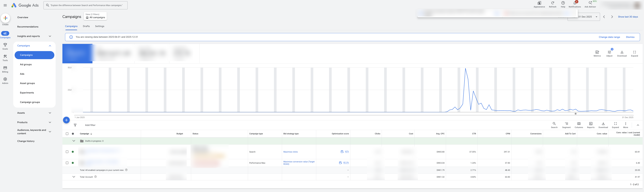The width and height of the screenshot is (644, 192).
Task: Click Change date range link
Action: (609, 37)
